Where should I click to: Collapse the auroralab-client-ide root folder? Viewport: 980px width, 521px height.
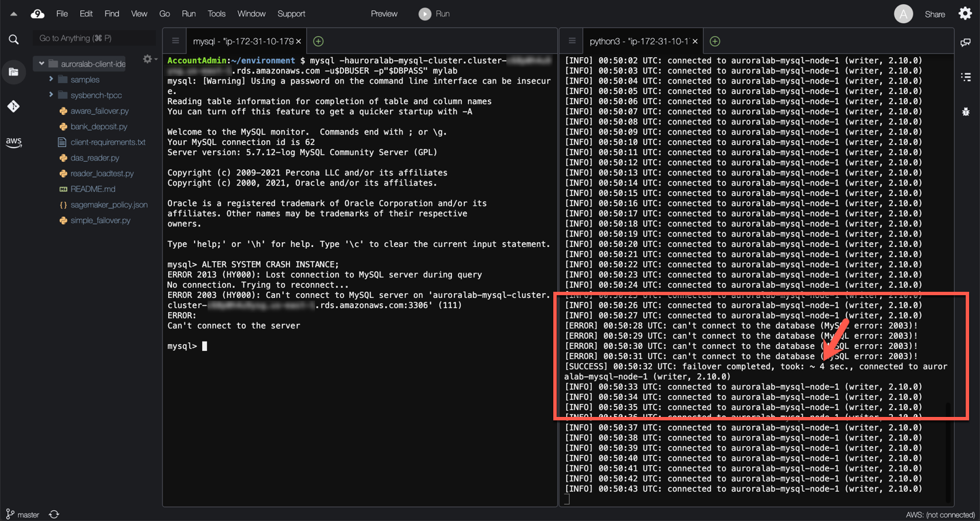(42, 64)
